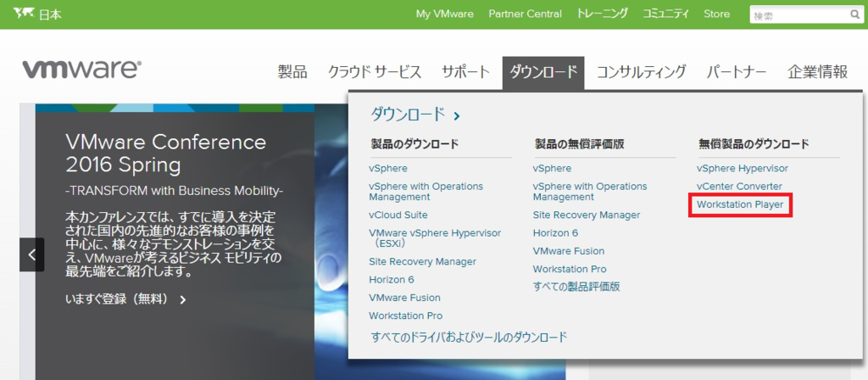The height and width of the screenshot is (380, 868).
Task: Open the コンサルティング menu
Action: coord(641,72)
